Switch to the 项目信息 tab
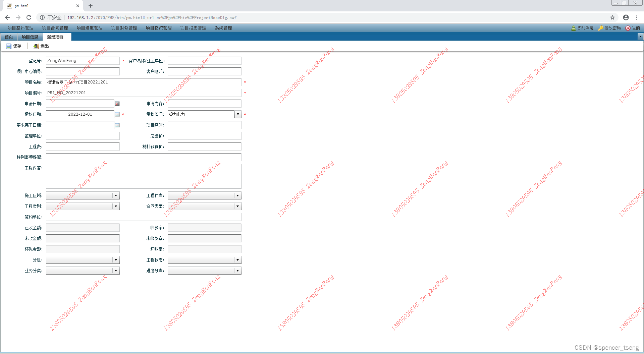Screen dimensions: 644x354 (x=30, y=37)
